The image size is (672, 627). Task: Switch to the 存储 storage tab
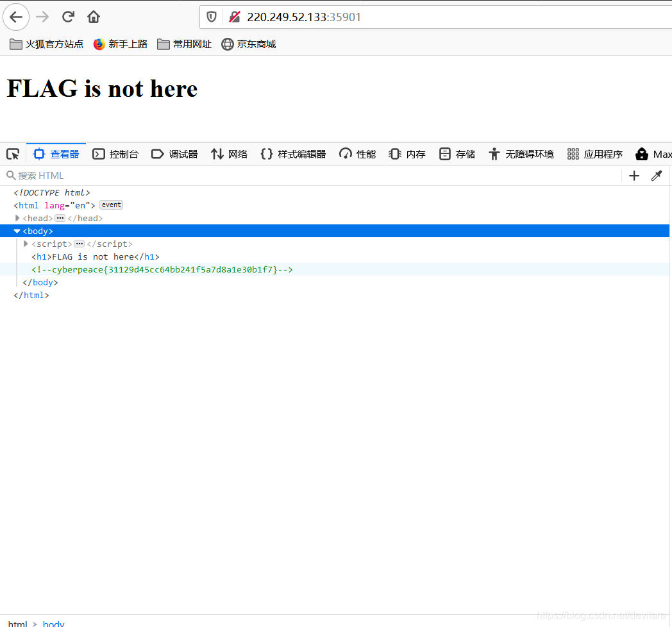(x=457, y=154)
